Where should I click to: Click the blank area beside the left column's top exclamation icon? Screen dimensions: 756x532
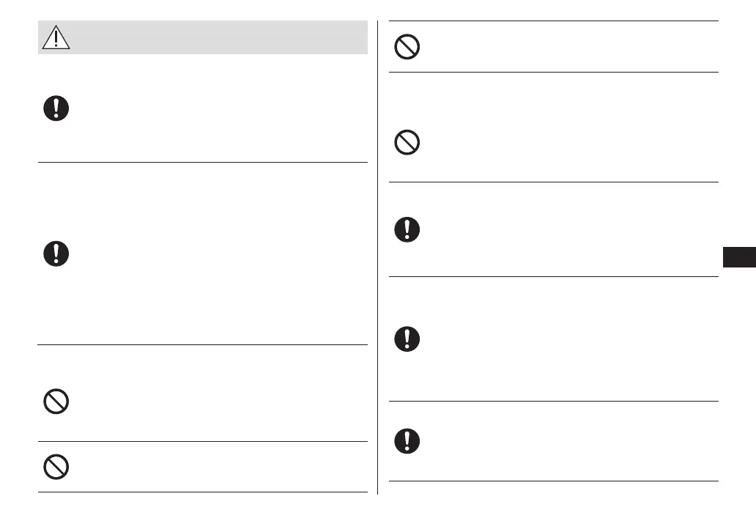[x=220, y=109]
